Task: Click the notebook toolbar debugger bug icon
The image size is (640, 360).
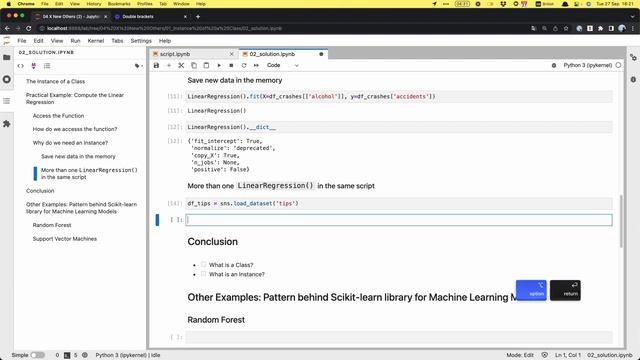Action: coord(554,65)
